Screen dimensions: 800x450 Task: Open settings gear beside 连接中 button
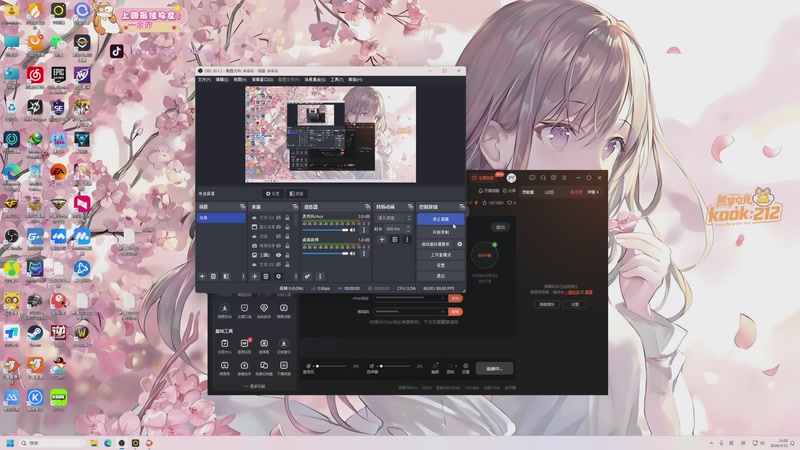click(465, 367)
